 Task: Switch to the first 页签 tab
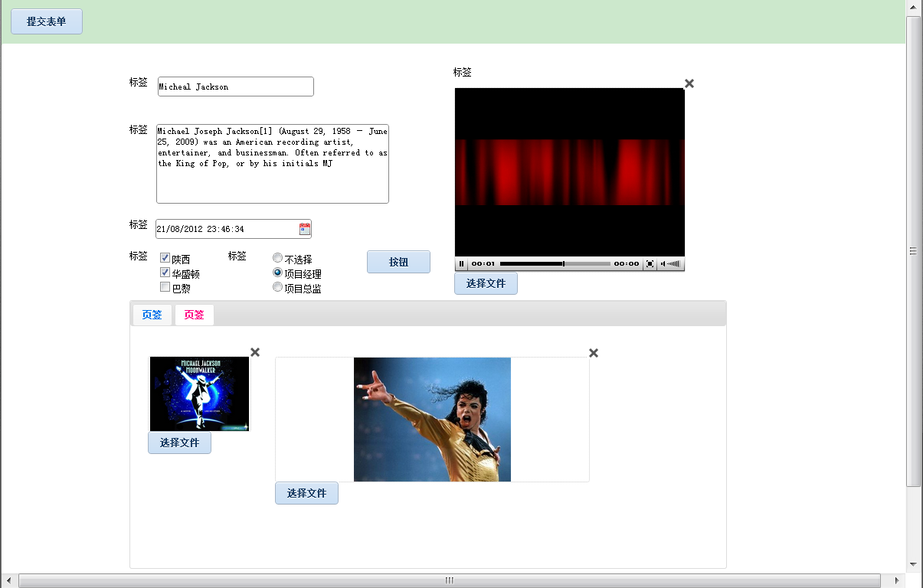point(152,315)
